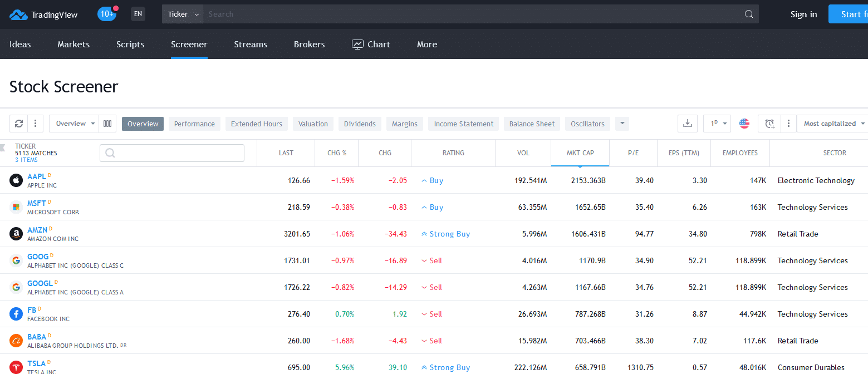Click the Amazon logo in AMZN row
This screenshot has width=868, height=374.
click(16, 234)
